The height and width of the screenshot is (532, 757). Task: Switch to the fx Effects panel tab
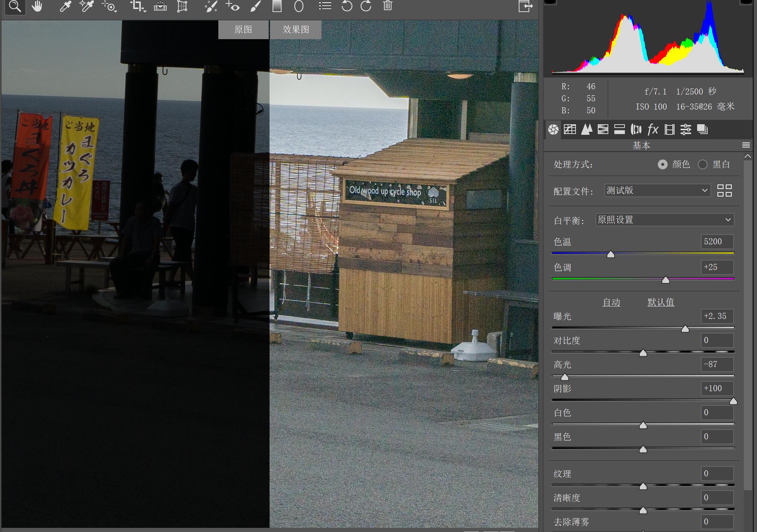pos(653,130)
